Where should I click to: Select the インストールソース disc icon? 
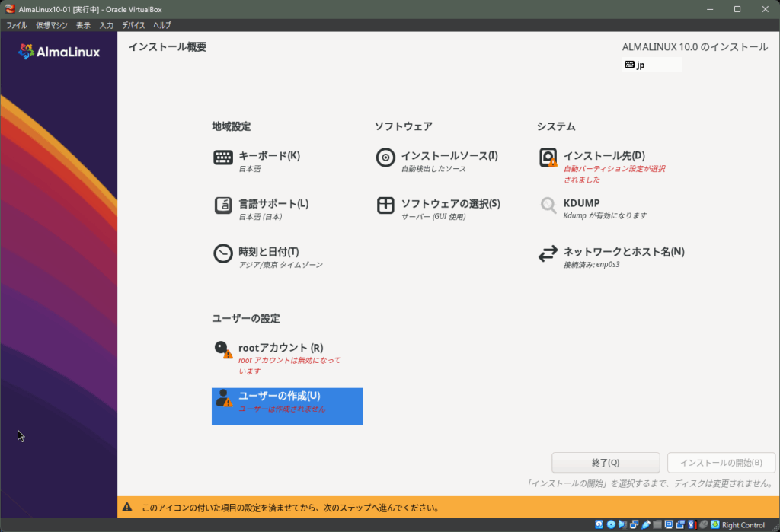[385, 158]
